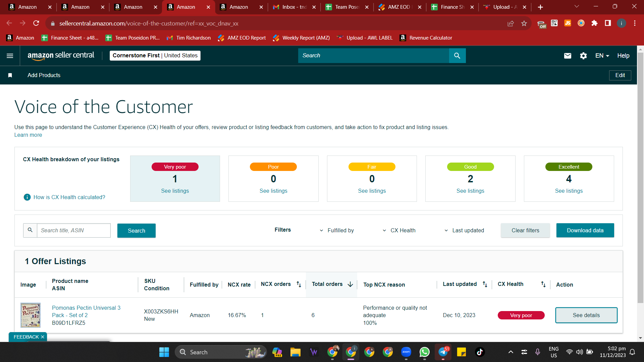Open TikTok from the taskbar
Screen dimensions: 644x362
coord(480,352)
